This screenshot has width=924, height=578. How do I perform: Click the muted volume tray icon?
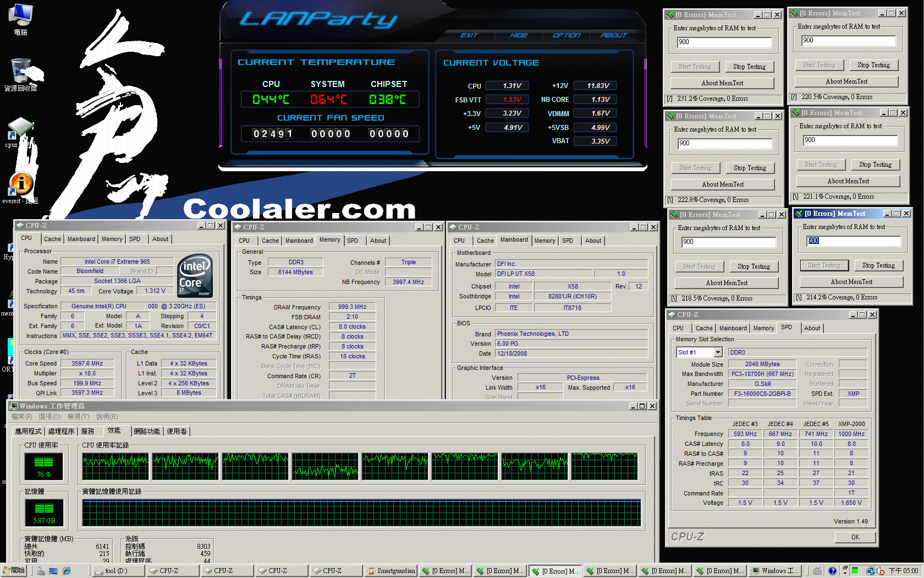(881, 571)
